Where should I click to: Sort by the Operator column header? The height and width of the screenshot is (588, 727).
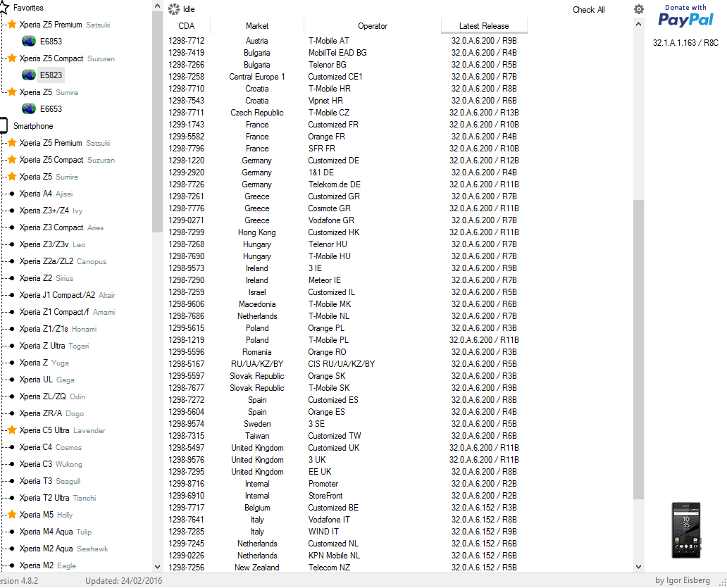pyautogui.click(x=372, y=26)
